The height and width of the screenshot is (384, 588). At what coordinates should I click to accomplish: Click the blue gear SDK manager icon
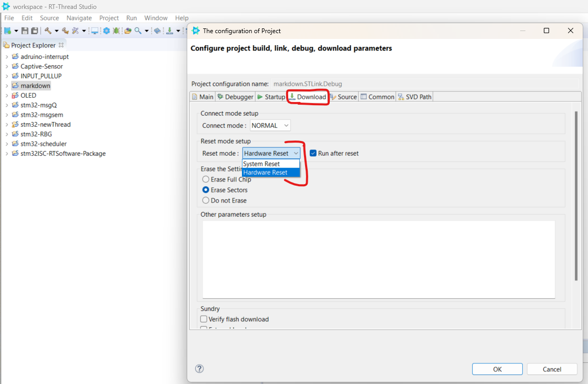click(x=107, y=31)
